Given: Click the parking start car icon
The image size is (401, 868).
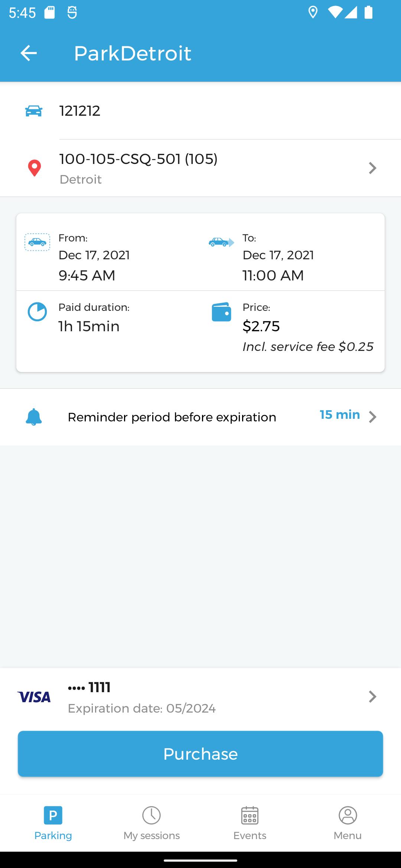Looking at the screenshot, I should click(x=37, y=242).
